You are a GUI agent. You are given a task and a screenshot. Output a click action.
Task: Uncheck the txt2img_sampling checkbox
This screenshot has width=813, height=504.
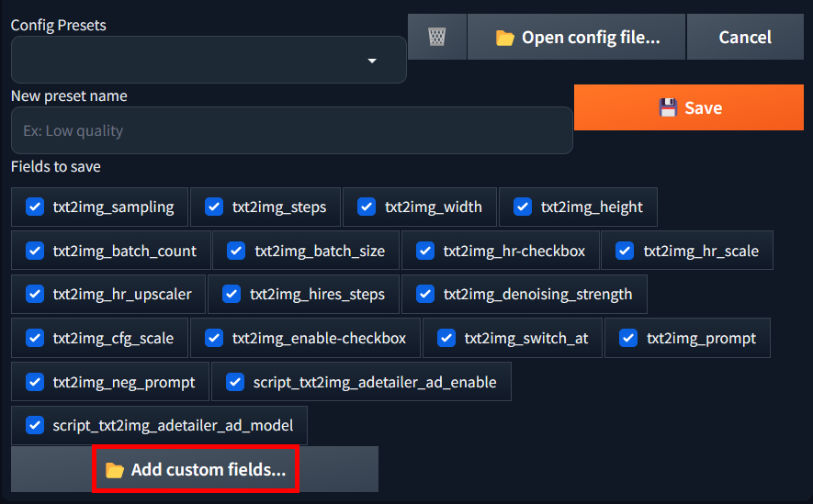[36, 207]
